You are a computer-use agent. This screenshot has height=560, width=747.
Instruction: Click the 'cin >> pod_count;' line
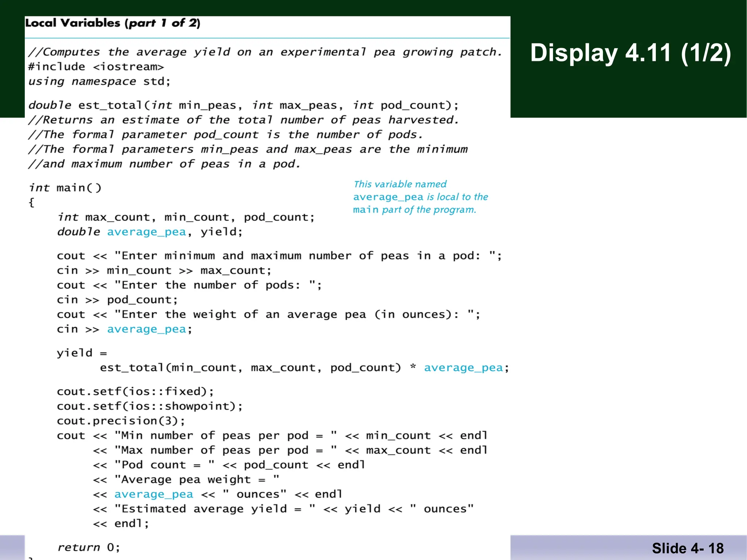pos(117,300)
